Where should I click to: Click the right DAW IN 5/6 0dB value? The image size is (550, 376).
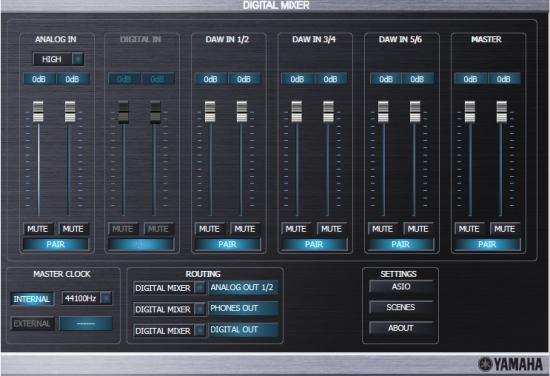point(417,79)
